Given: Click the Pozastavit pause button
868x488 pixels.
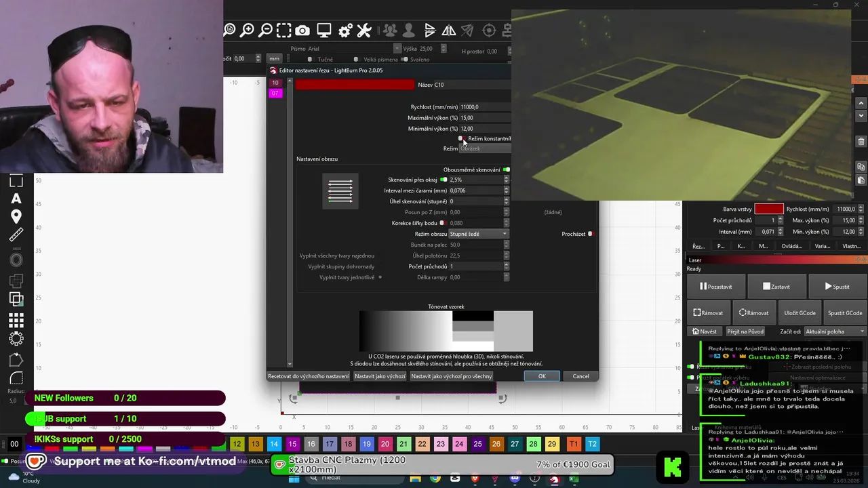Looking at the screenshot, I should pyautogui.click(x=716, y=287).
